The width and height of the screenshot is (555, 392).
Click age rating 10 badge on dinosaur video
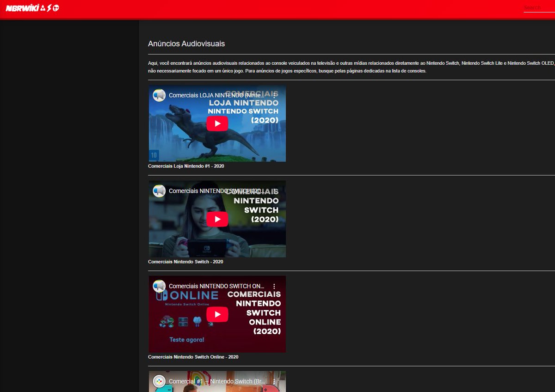pos(154,155)
